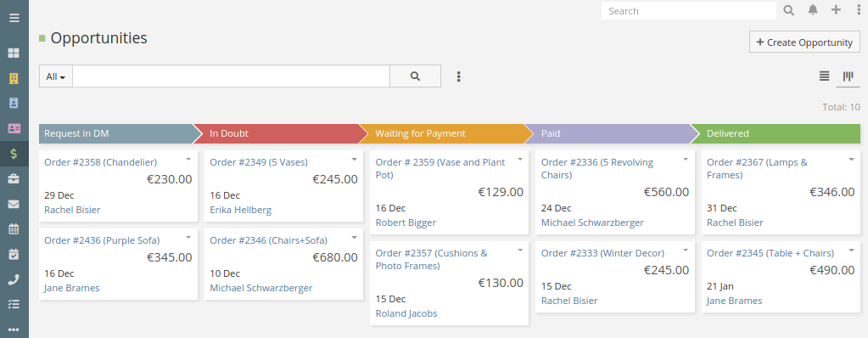Image resolution: width=868 pixels, height=338 pixels.
Task: Select the Paid stage header
Action: pyautogui.click(x=613, y=133)
